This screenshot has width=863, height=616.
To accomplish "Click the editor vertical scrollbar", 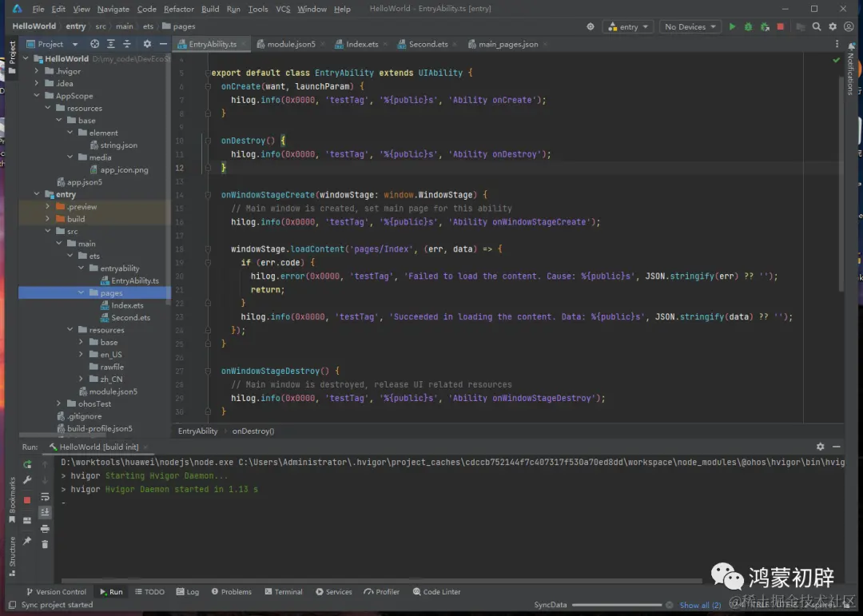I will [841, 185].
